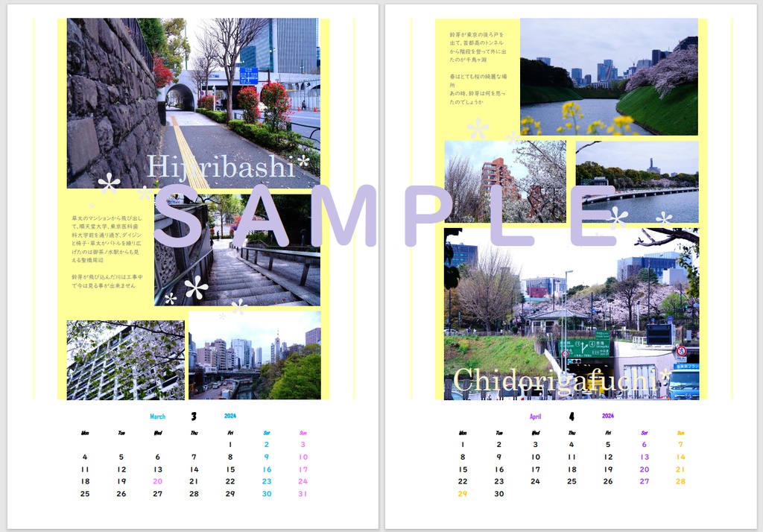Select the cherry blossom white building photo

click(x=125, y=360)
